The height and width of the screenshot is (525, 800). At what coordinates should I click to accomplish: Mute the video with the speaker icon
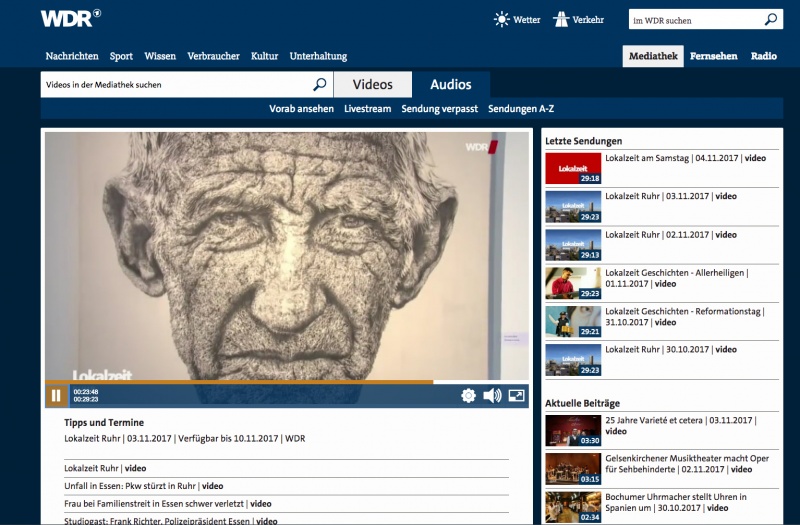pyautogui.click(x=492, y=395)
